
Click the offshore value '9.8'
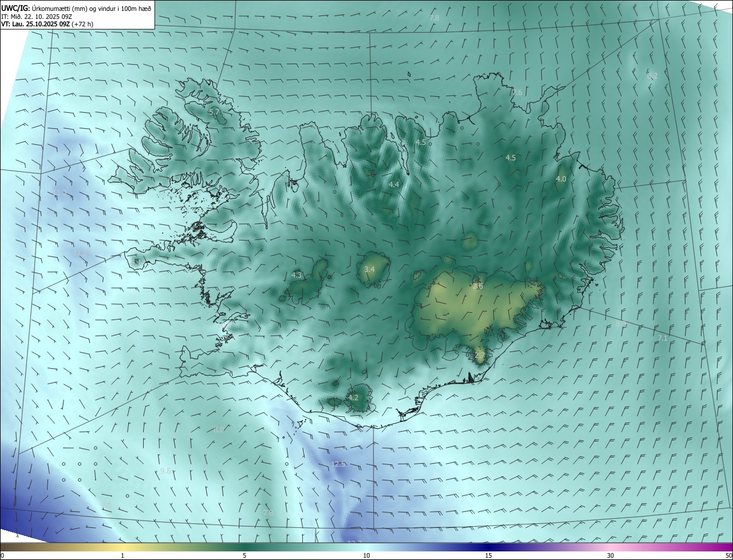coord(165,471)
